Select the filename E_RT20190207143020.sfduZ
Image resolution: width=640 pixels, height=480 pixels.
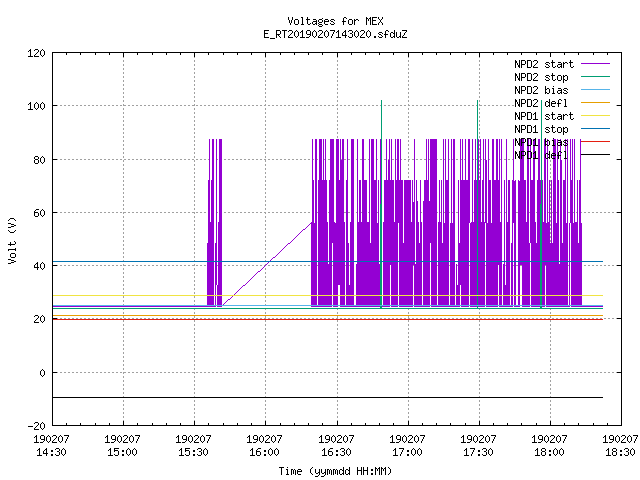click(335, 34)
